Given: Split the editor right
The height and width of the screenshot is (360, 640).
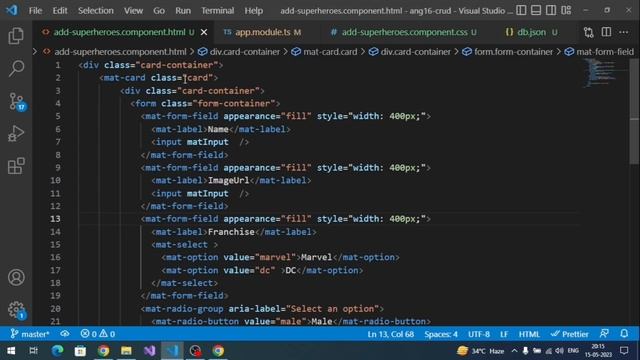Looking at the screenshot, I should [x=606, y=32].
